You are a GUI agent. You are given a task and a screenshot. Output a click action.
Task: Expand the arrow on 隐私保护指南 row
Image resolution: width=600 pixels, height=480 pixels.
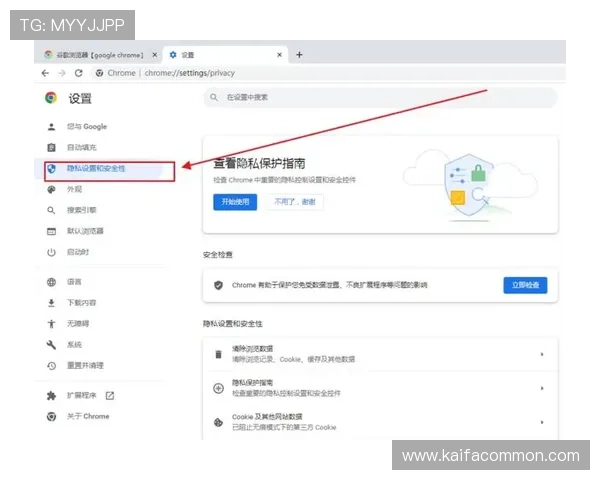pos(542,388)
